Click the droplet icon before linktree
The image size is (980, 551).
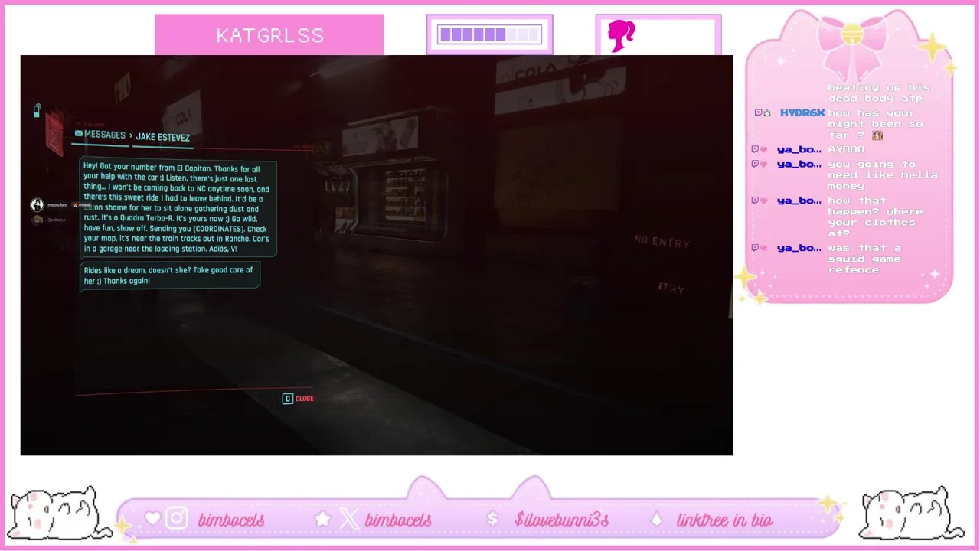pyautogui.click(x=656, y=519)
